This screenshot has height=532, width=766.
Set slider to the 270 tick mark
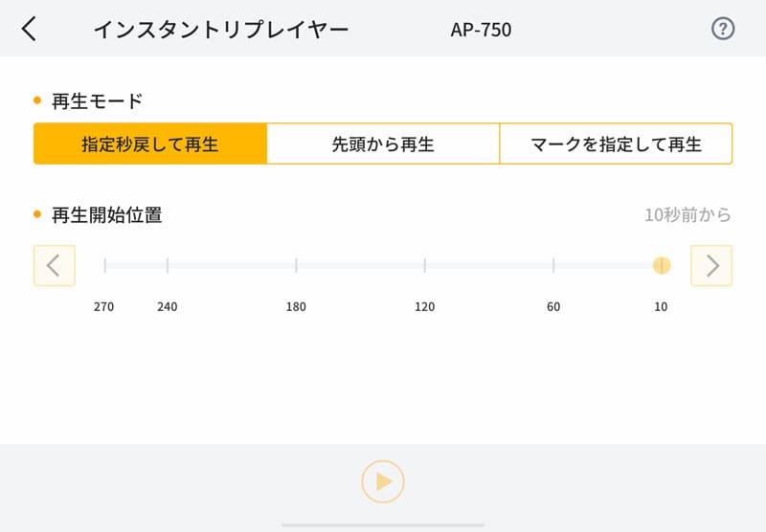click(105, 265)
